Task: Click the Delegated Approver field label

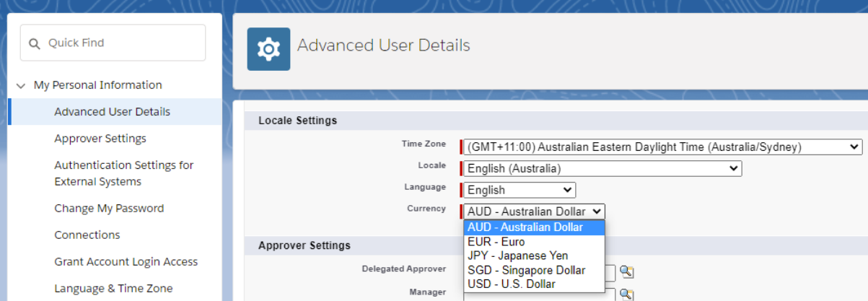Action: (404, 269)
